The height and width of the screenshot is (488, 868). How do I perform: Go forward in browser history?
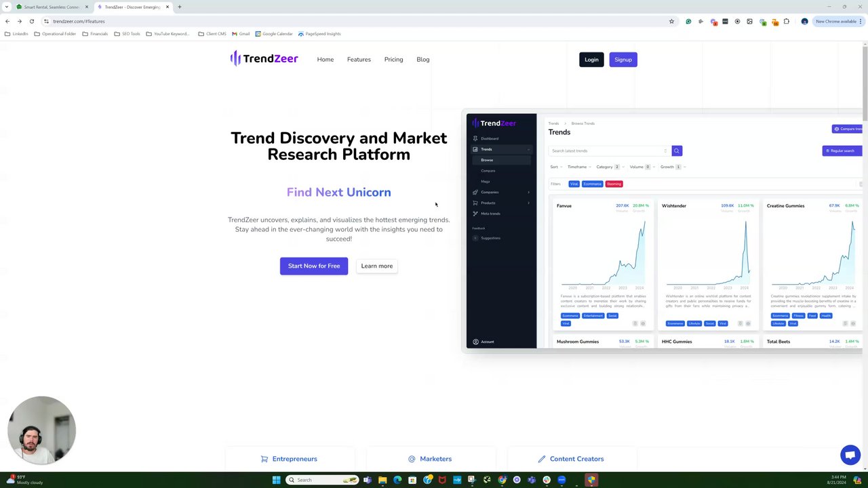(19, 21)
